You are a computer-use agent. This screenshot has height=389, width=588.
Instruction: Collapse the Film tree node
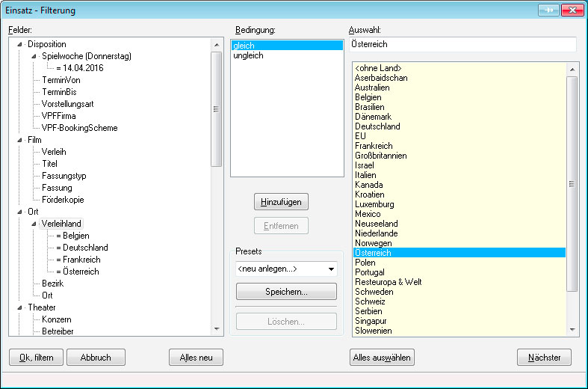(19, 140)
